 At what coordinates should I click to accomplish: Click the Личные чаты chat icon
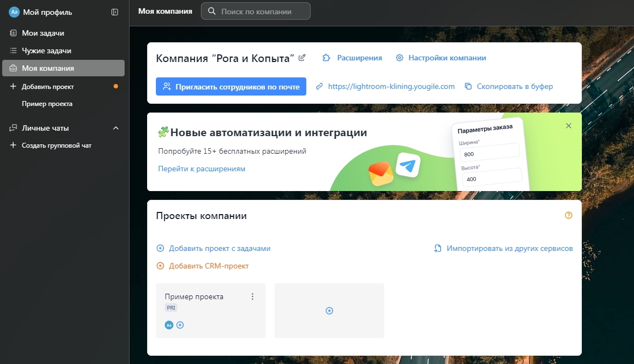point(13,128)
